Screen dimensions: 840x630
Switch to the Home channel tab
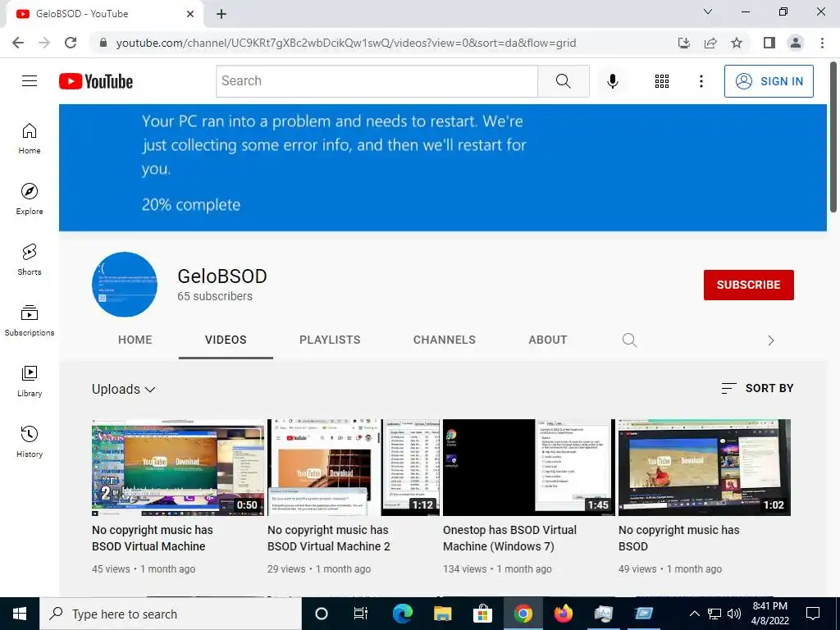[x=135, y=340]
